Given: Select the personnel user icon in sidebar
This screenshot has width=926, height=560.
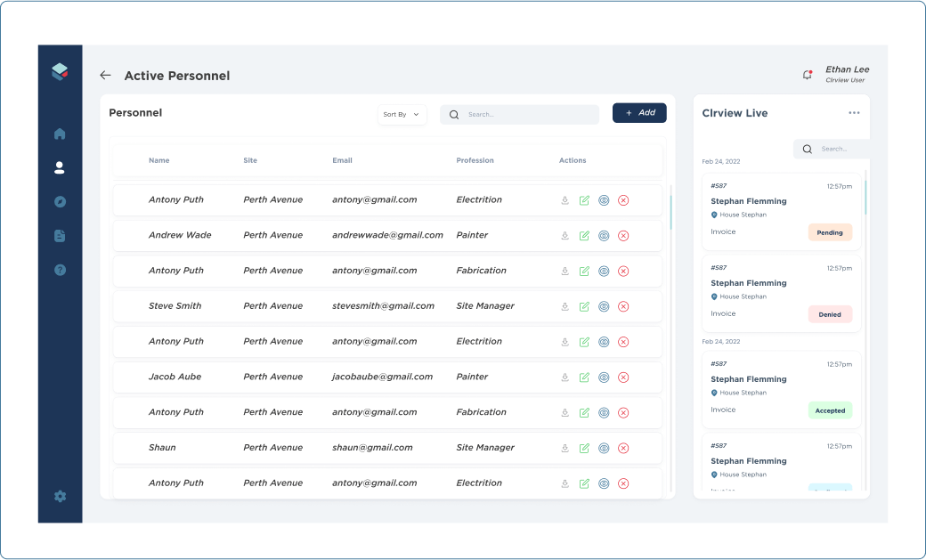Looking at the screenshot, I should point(60,167).
